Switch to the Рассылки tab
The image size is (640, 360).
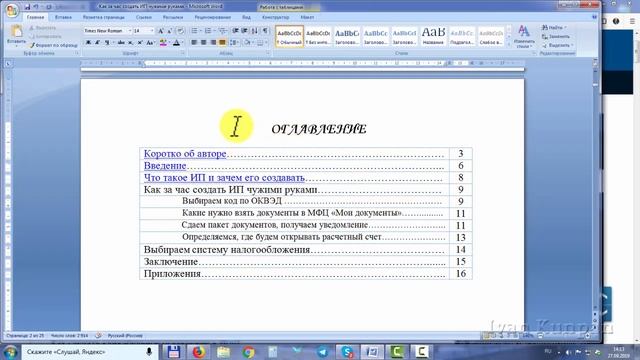[173, 17]
